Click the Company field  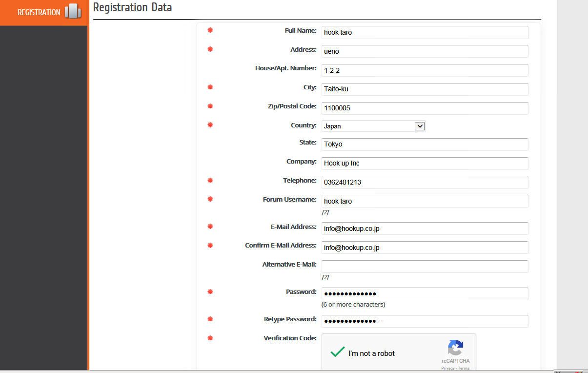coord(425,164)
